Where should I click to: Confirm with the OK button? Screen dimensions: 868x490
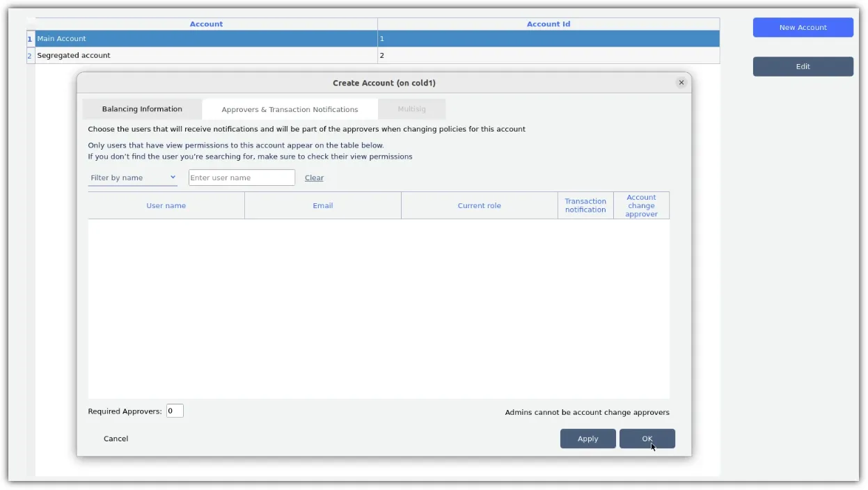(647, 439)
